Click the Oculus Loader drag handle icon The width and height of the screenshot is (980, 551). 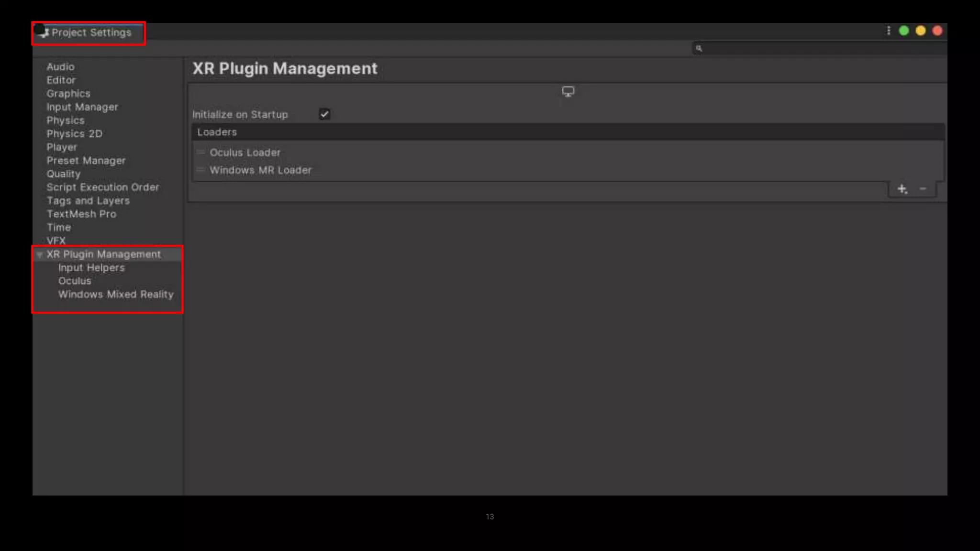tap(201, 152)
